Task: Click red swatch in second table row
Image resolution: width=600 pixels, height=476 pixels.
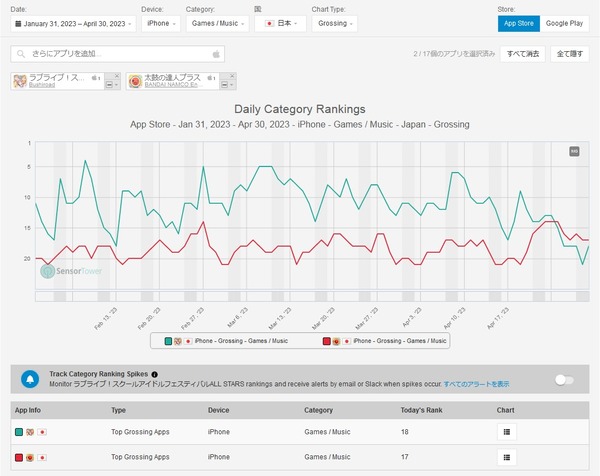Action: [19, 457]
